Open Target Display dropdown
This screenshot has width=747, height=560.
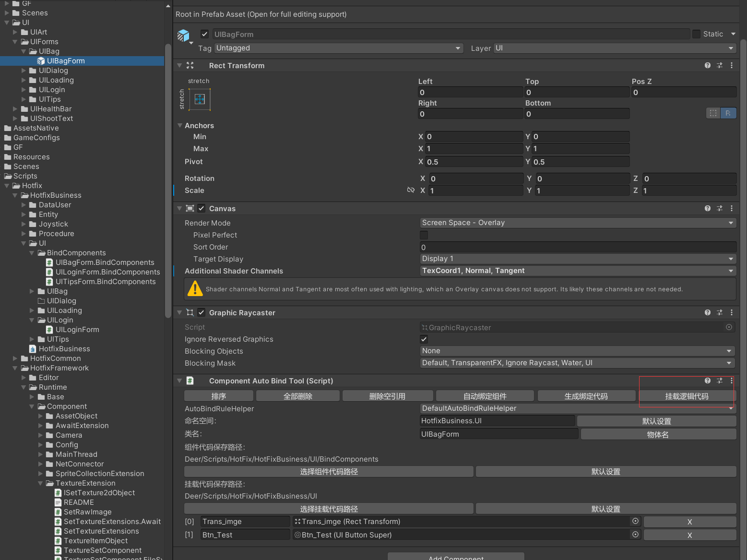(x=578, y=259)
